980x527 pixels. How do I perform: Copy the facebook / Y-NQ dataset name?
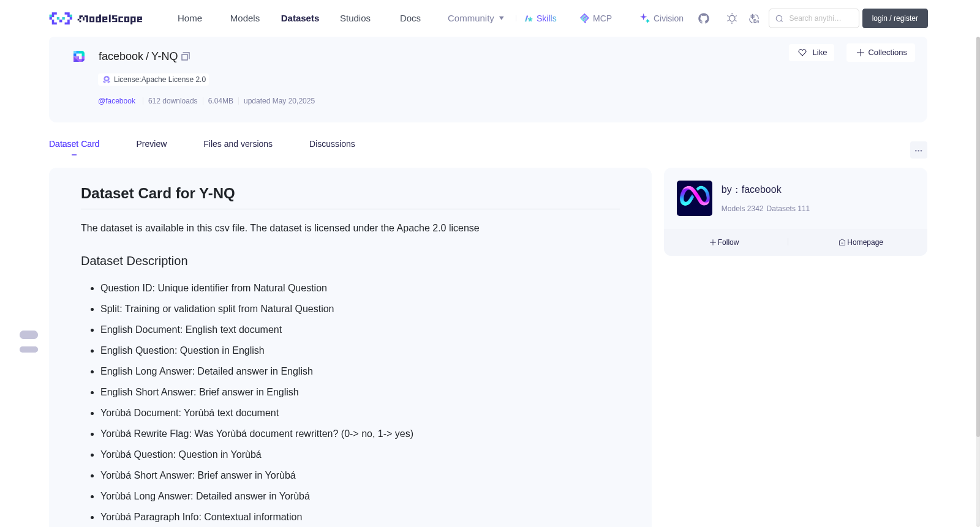(x=186, y=56)
